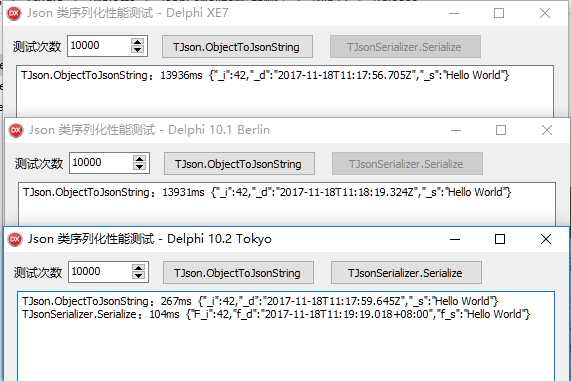Screen dimensions: 571x381
Task: Run TJson.ObjectToJsonString in Delphi 10.1 Berlin window
Action: tap(239, 164)
